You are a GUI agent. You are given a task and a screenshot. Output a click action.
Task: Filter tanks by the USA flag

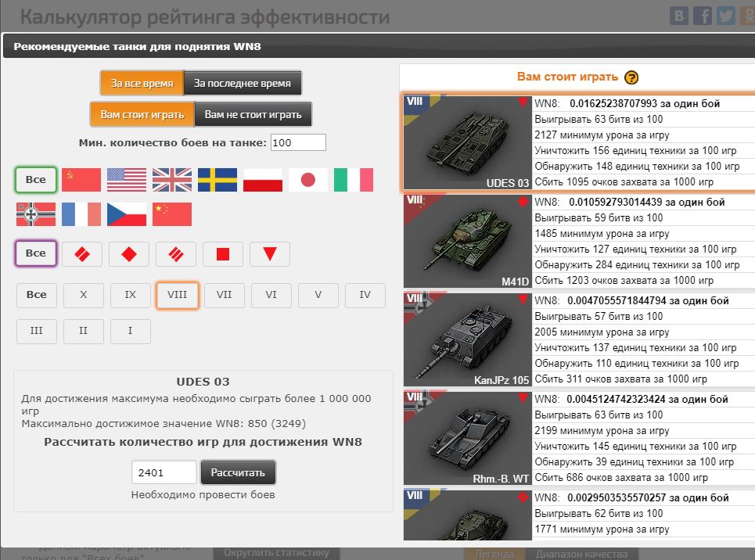point(127,180)
